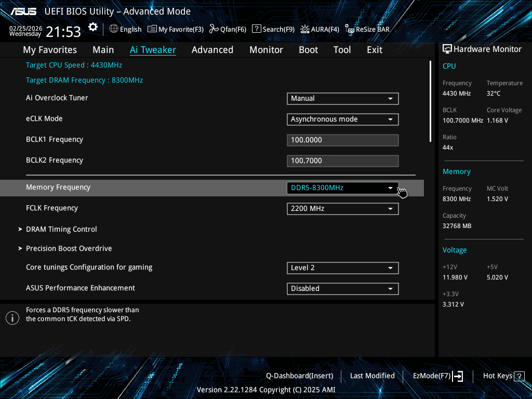Open the eCLK Mode dropdown
Viewport: 532px width, 399px height.
click(x=343, y=119)
